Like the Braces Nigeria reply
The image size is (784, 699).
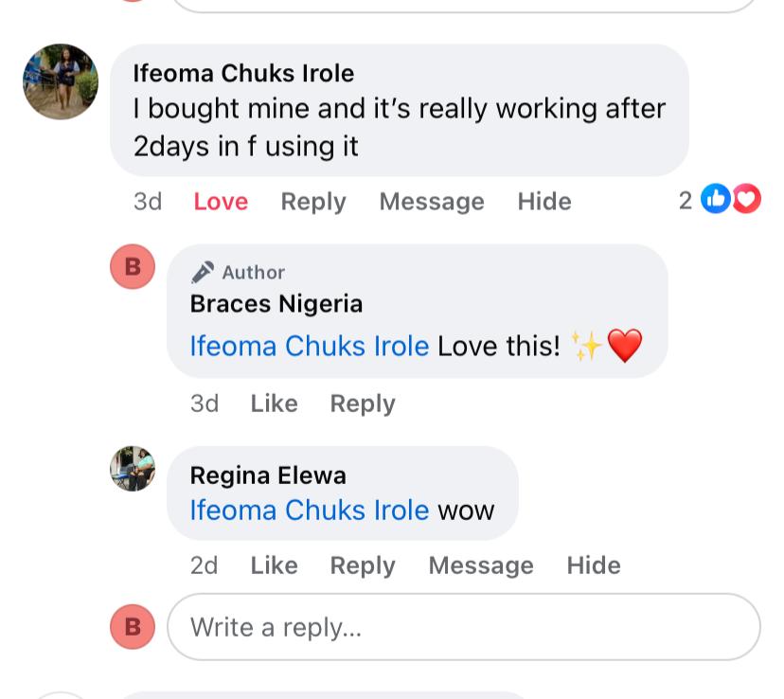click(274, 403)
